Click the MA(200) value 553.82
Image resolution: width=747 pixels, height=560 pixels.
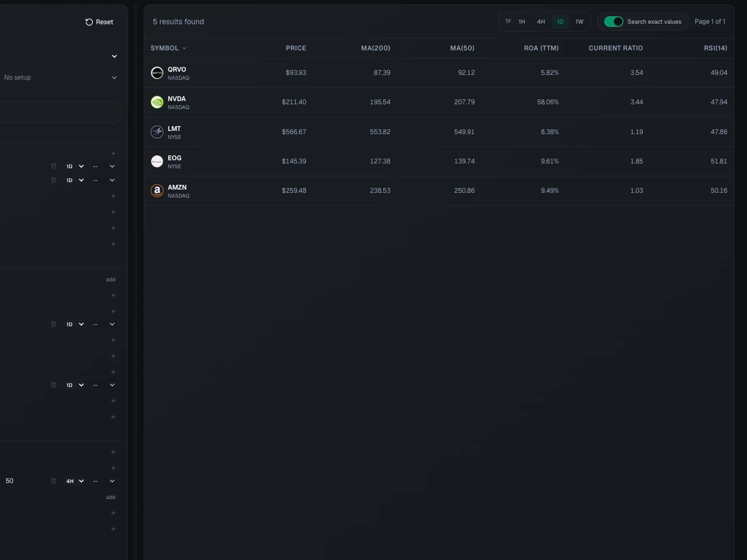380,132
